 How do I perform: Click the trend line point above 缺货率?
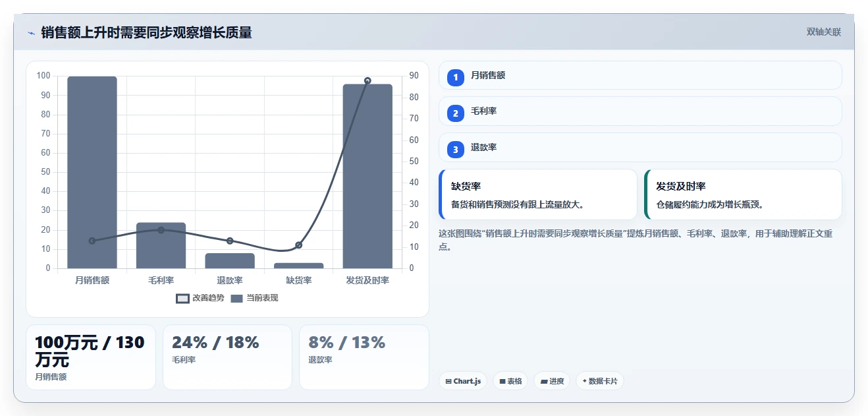point(299,245)
